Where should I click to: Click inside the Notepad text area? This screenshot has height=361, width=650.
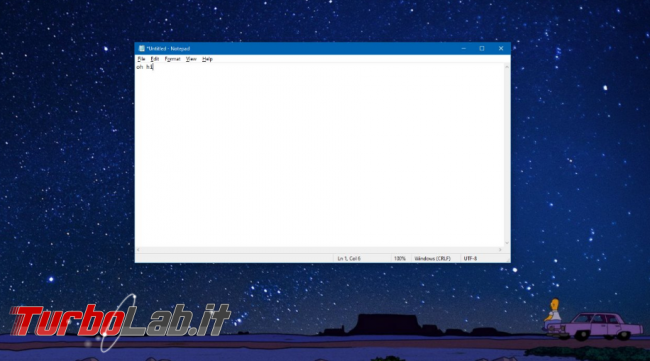(320, 155)
